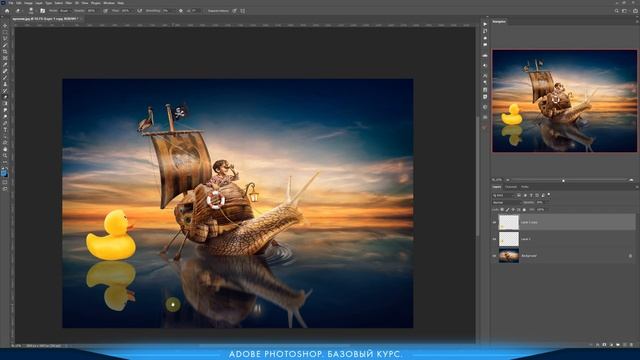The width and height of the screenshot is (640, 360).
Task: Select the Horizontal Type tool
Action: [5, 129]
